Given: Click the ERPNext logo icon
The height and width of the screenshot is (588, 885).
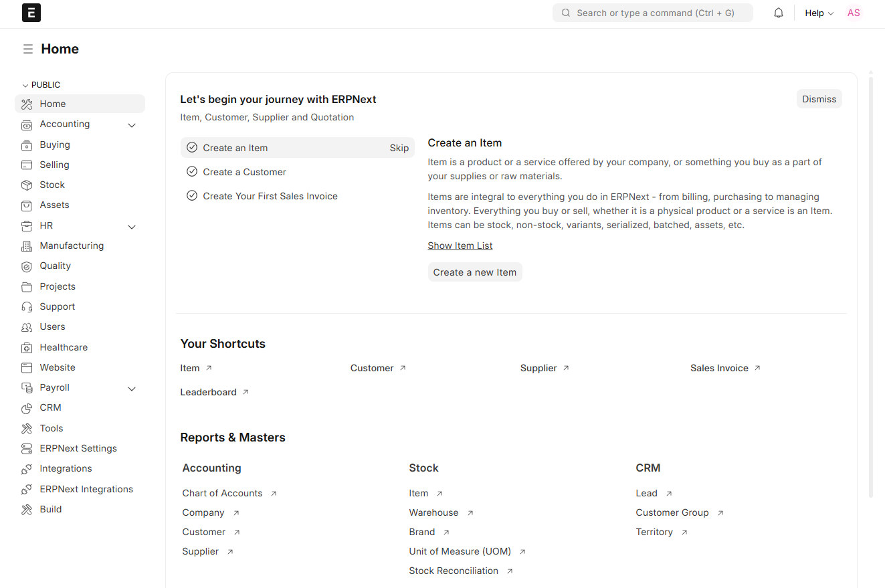Looking at the screenshot, I should [x=31, y=13].
